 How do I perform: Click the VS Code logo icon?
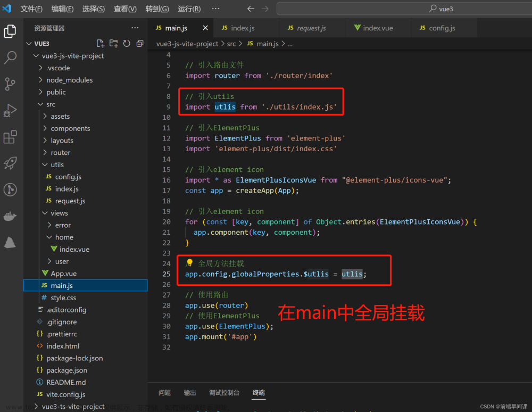coord(7,9)
